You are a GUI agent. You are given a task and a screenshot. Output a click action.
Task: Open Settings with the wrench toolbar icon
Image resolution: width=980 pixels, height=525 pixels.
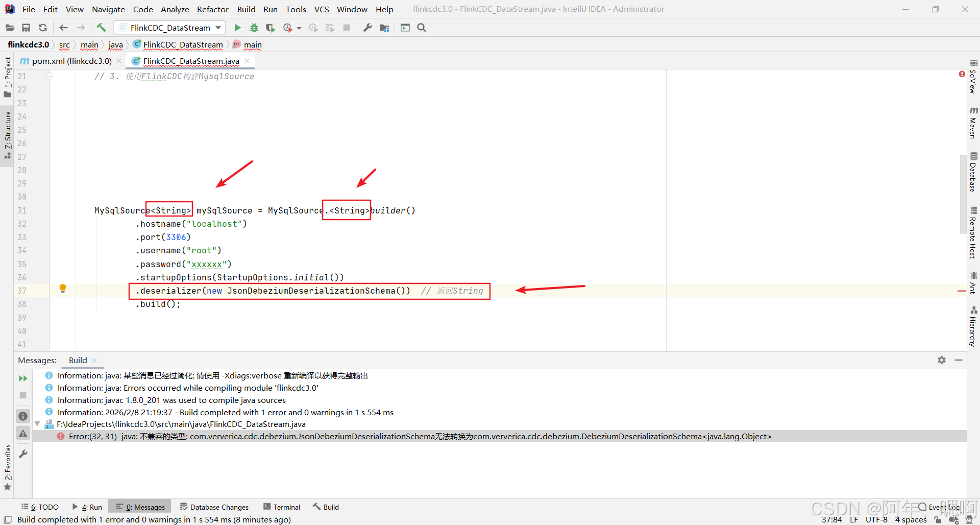point(367,28)
